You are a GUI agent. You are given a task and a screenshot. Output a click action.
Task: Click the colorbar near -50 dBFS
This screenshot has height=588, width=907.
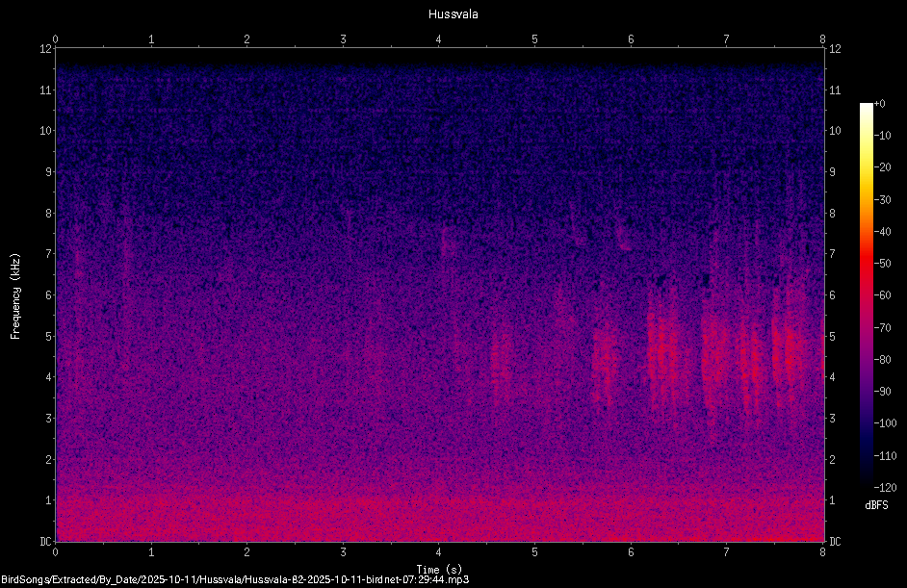(x=866, y=264)
